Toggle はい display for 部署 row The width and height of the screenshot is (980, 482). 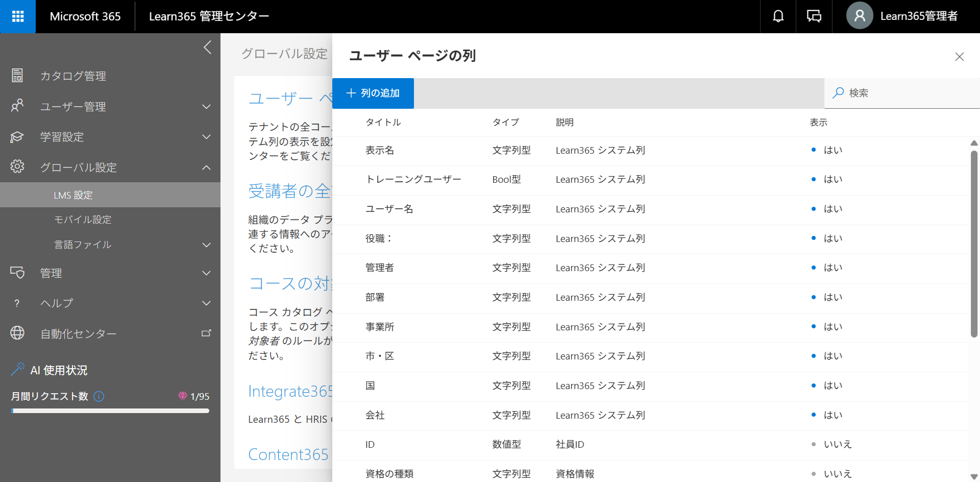pyautogui.click(x=827, y=297)
